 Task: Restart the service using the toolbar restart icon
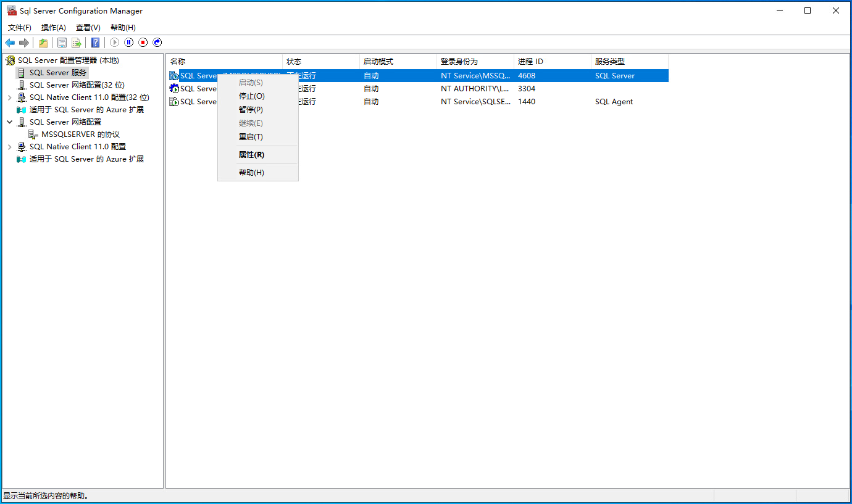point(157,43)
